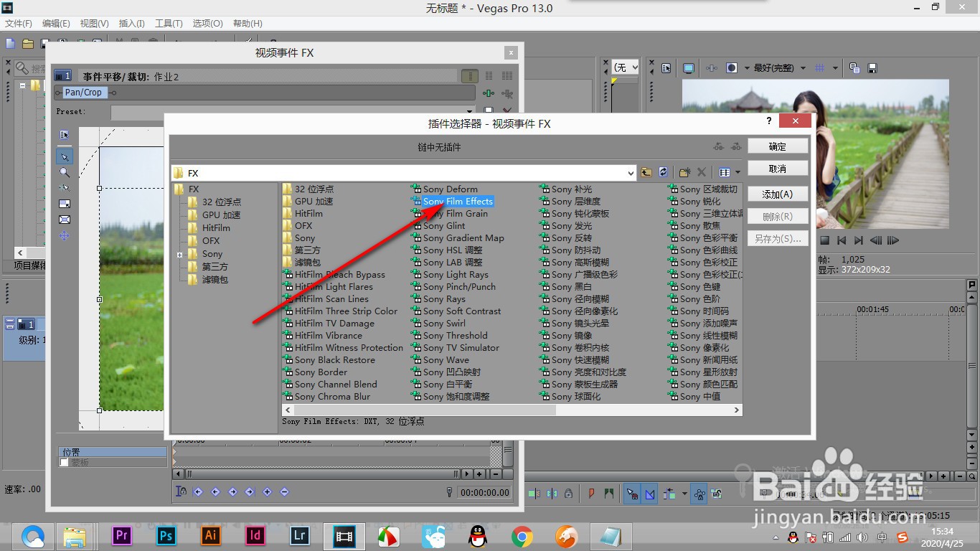Refresh the plugin folder list
The image size is (980, 551).
664,173
